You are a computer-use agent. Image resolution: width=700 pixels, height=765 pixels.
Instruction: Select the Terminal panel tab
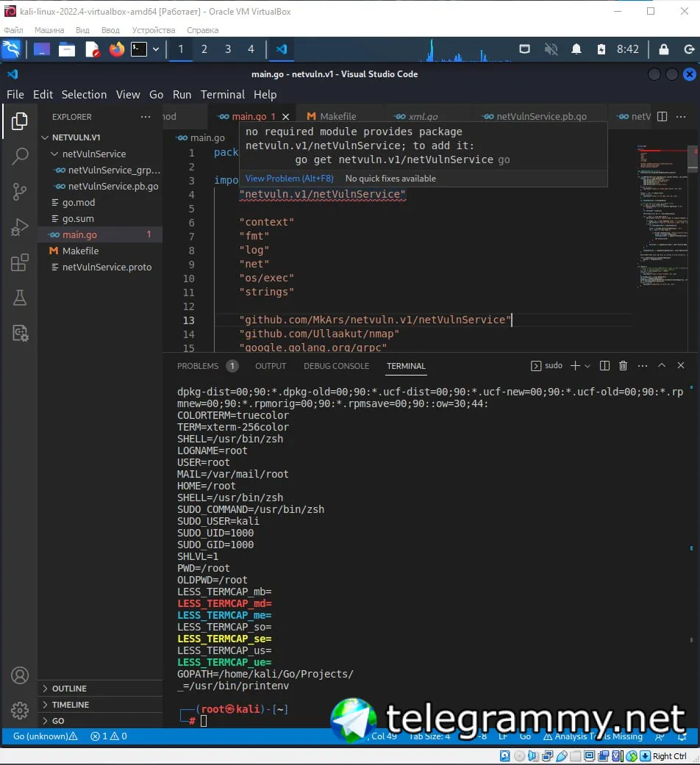coord(406,366)
